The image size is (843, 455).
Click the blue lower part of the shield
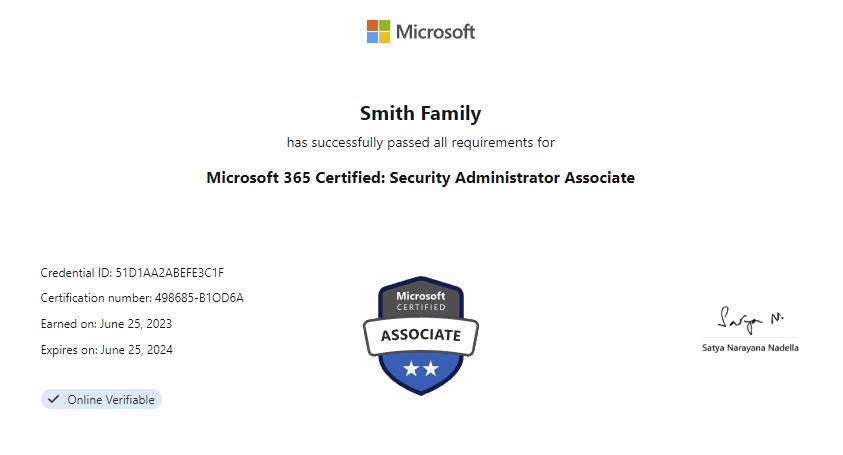pyautogui.click(x=421, y=374)
